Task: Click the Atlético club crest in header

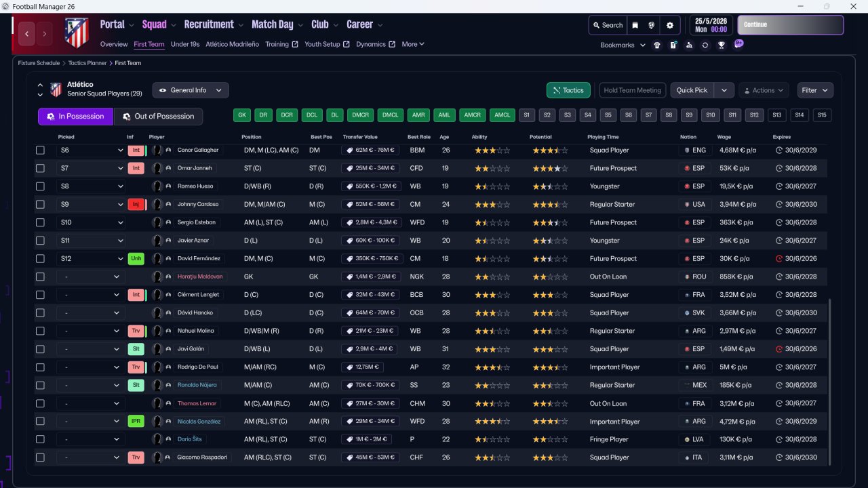Action: pyautogui.click(x=77, y=33)
